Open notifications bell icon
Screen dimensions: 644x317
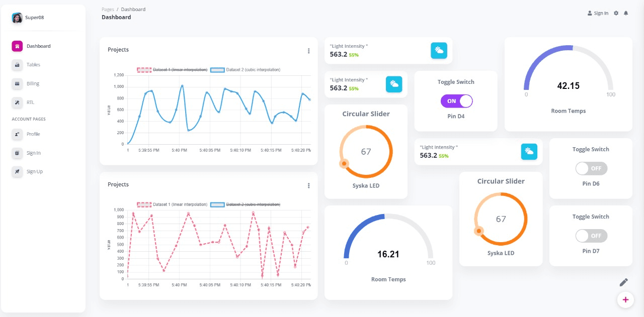626,13
